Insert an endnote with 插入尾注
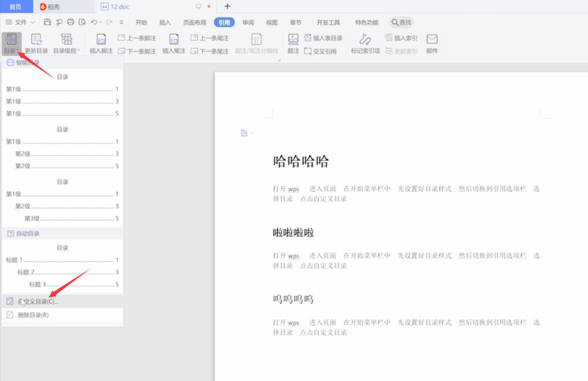The height and width of the screenshot is (381, 588). pos(174,43)
